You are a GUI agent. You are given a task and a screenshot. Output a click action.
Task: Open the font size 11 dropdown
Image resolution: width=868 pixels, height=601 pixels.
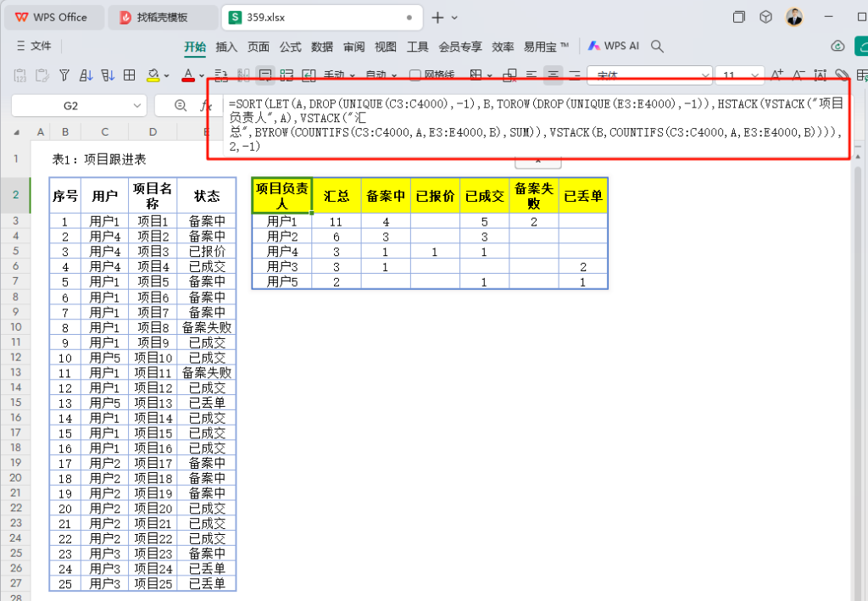754,75
